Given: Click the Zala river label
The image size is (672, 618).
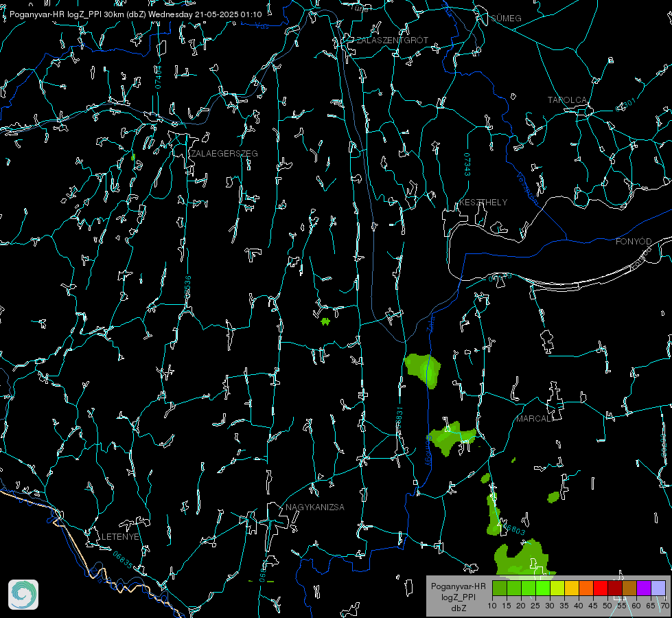Looking at the screenshot, I should [431, 323].
